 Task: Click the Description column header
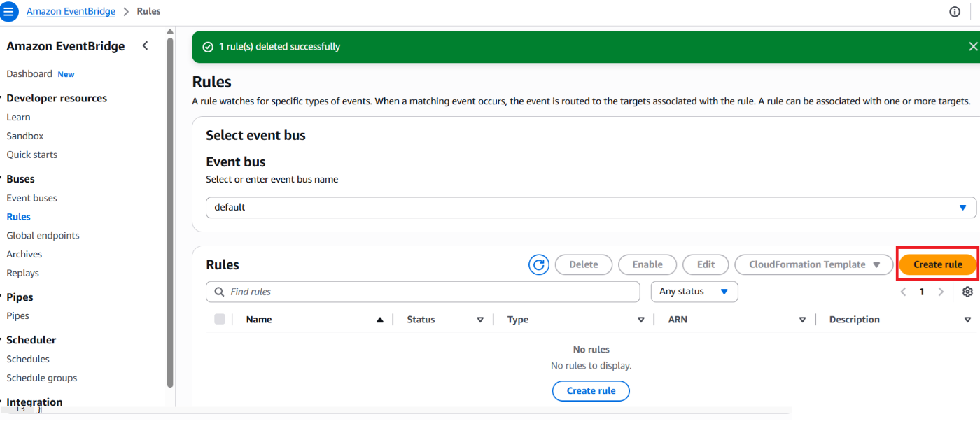855,320
